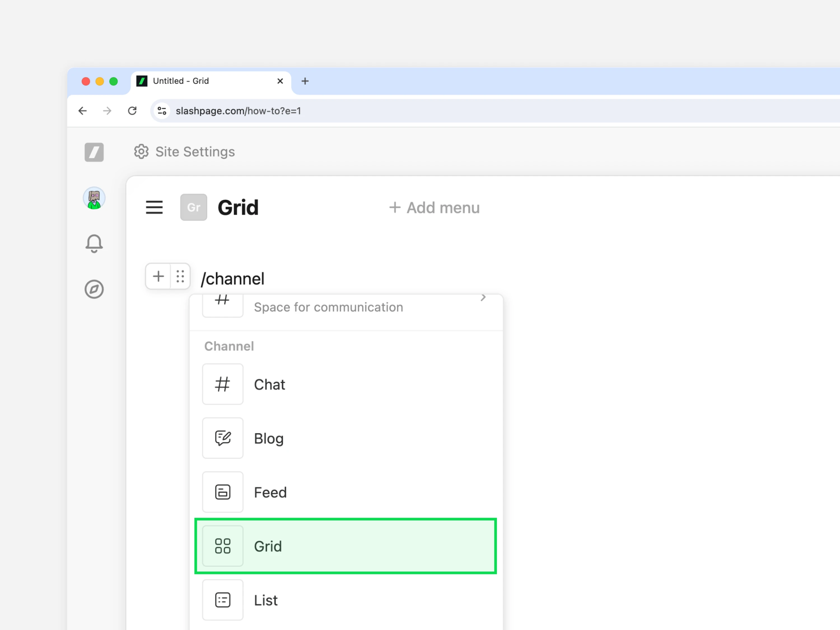This screenshot has height=630, width=840.
Task: Click the Grid site title
Action: [238, 208]
